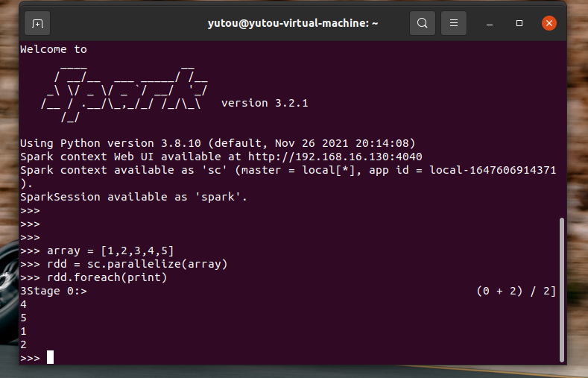The width and height of the screenshot is (588, 378).
Task: Close the terminal window
Action: tap(549, 23)
